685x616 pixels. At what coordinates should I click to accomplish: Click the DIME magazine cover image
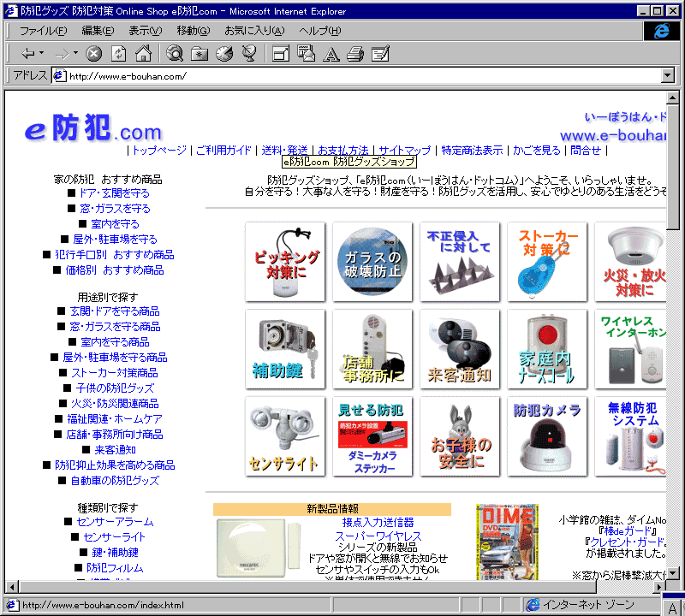click(507, 542)
